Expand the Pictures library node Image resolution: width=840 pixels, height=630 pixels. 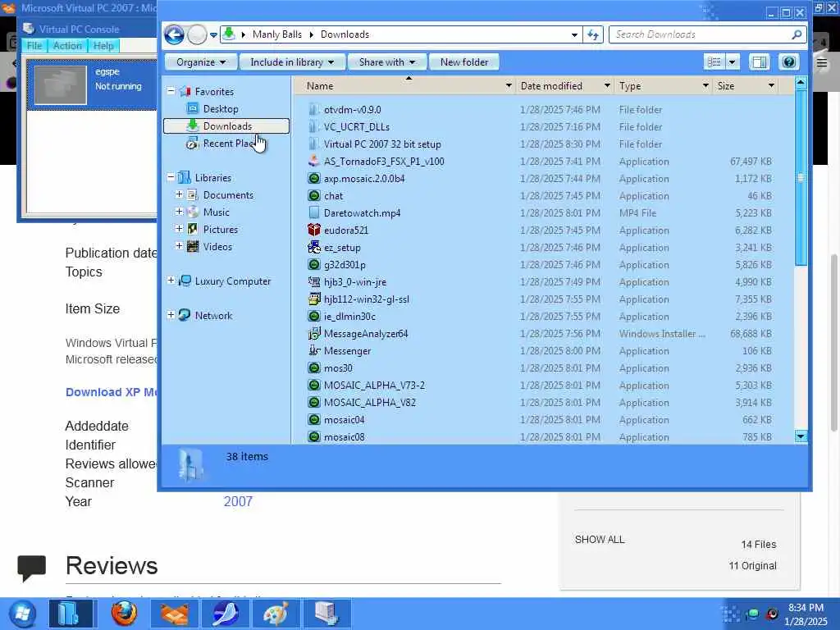coord(179,229)
